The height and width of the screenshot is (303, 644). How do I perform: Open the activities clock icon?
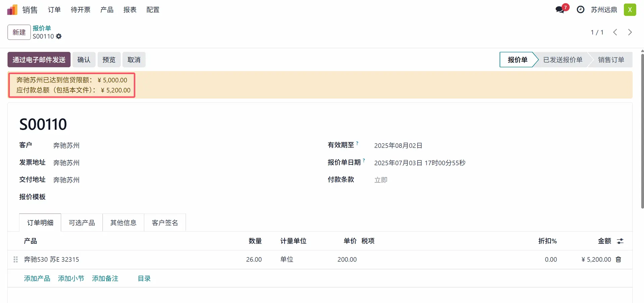click(x=580, y=10)
